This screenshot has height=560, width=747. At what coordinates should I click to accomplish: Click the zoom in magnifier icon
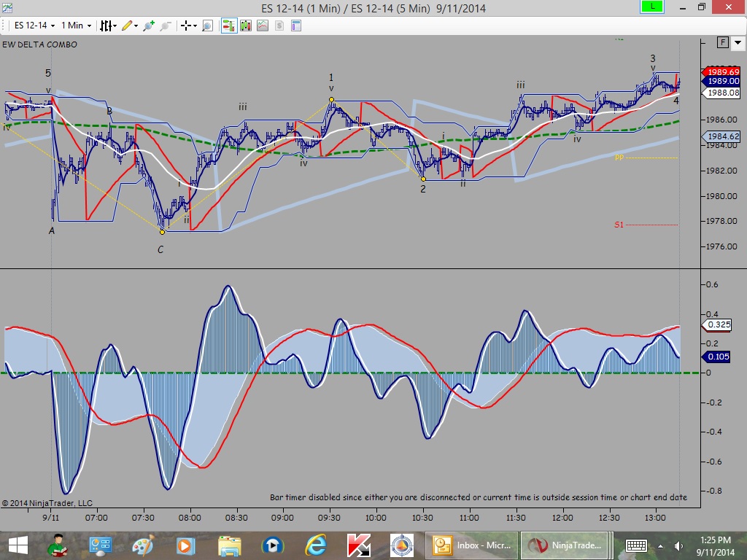click(x=149, y=26)
